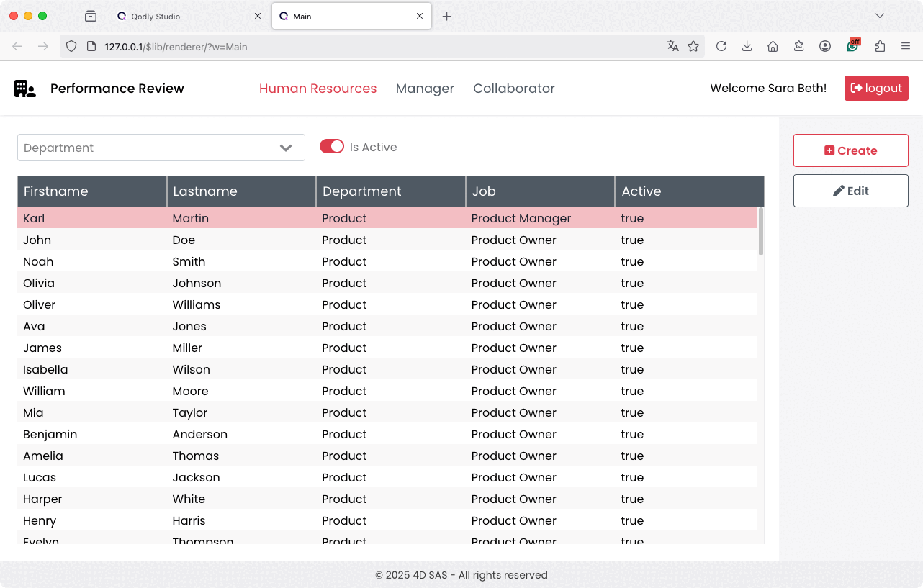
Task: Bookmark page with the star icon
Action: click(693, 46)
